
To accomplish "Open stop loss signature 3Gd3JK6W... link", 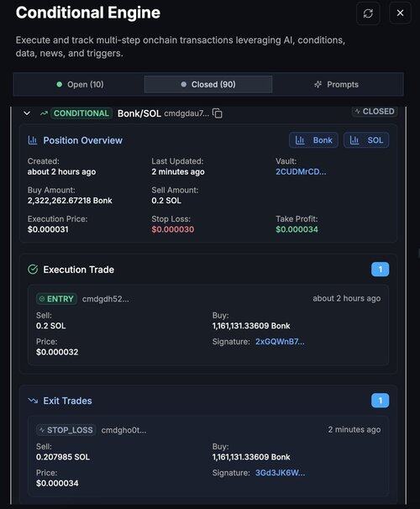I will pos(280,473).
